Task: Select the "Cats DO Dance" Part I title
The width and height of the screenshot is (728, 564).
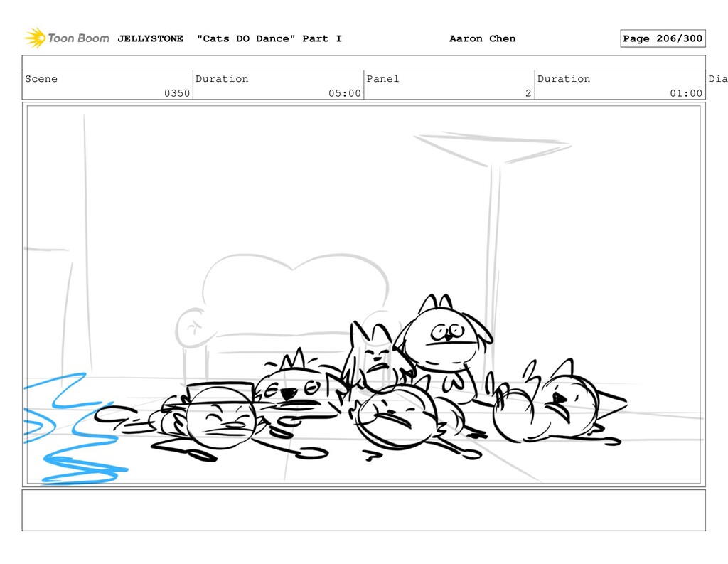Action: (x=269, y=38)
